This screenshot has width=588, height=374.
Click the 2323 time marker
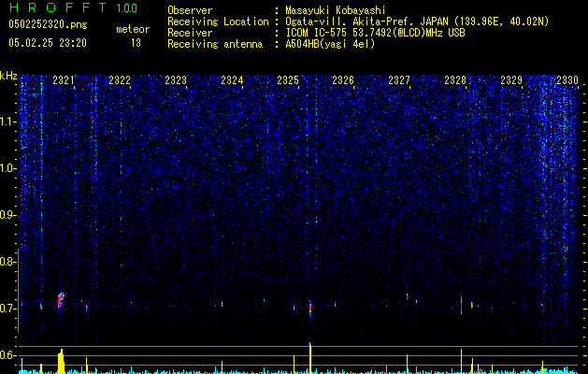coord(176,79)
